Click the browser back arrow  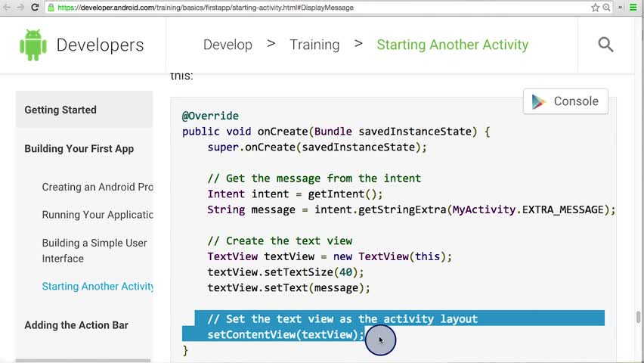[7, 8]
